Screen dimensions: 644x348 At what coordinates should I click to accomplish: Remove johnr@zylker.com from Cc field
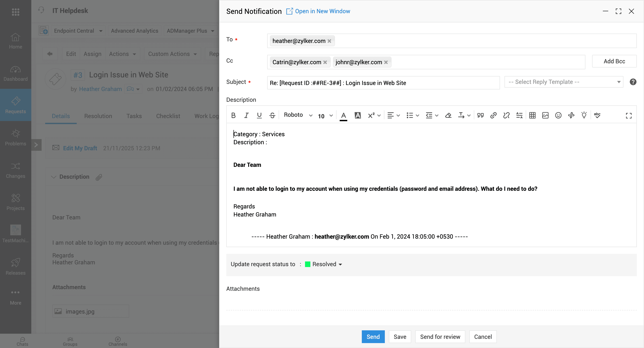click(386, 62)
